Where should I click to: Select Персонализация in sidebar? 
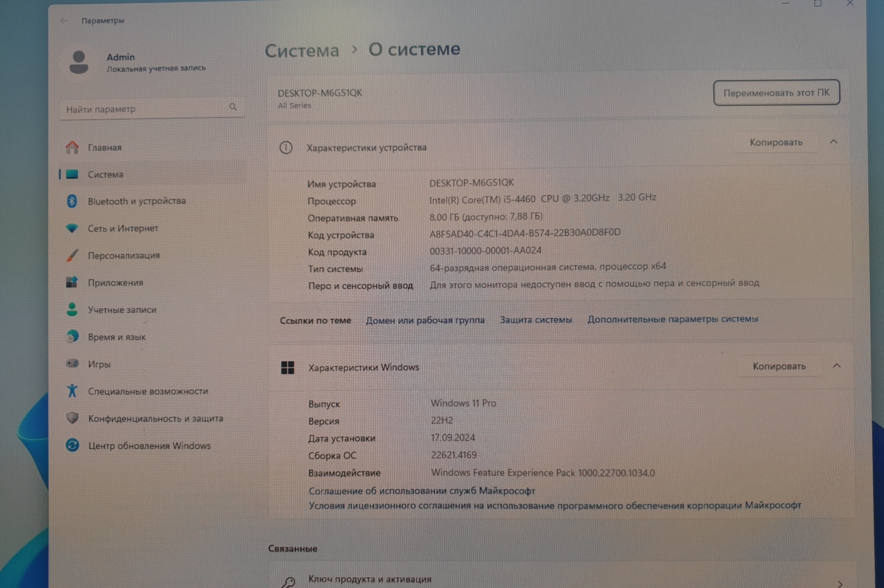point(124,255)
